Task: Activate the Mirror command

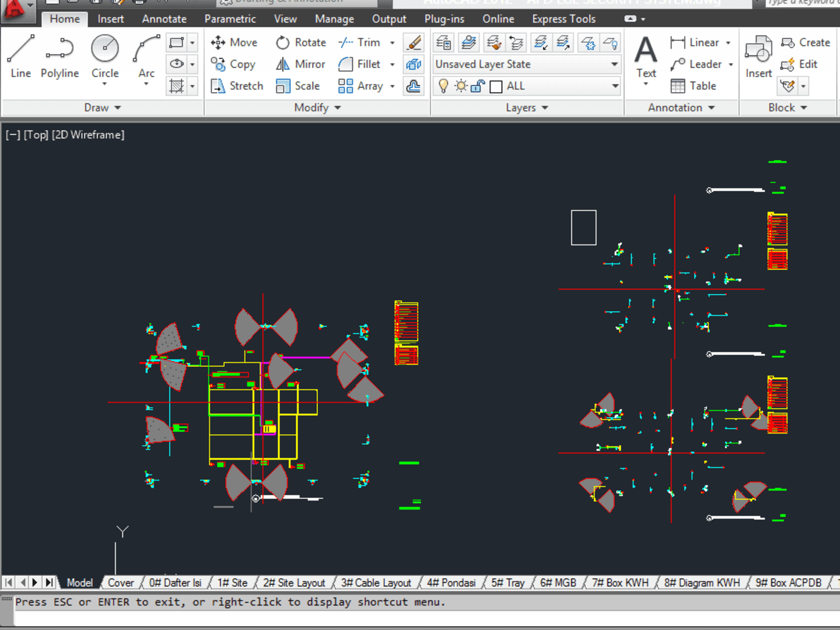Action: [x=300, y=64]
